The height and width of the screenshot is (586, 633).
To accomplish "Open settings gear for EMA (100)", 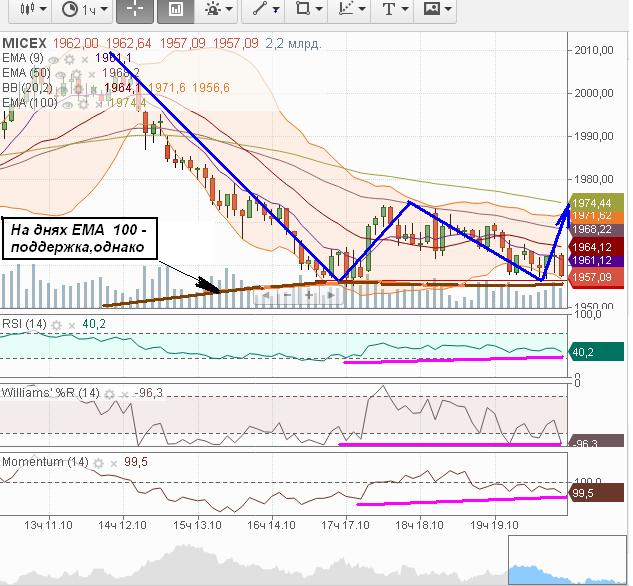I will point(83,105).
